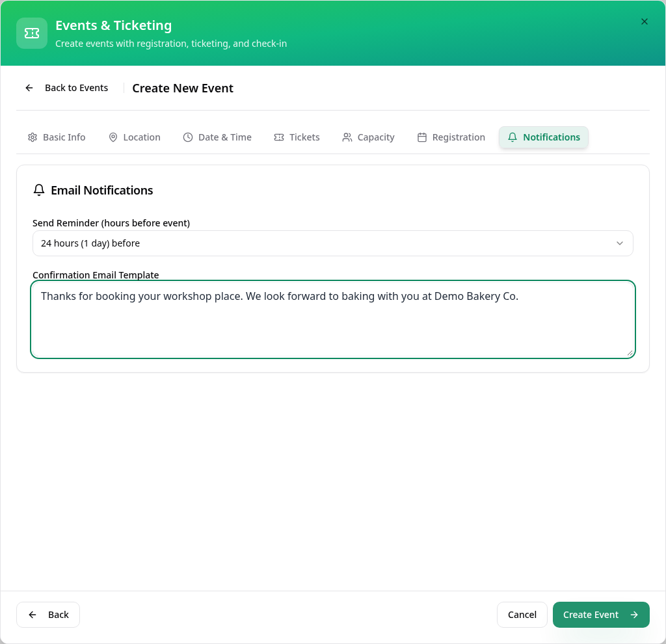Click the clock icon for Date & Time

coord(188,137)
